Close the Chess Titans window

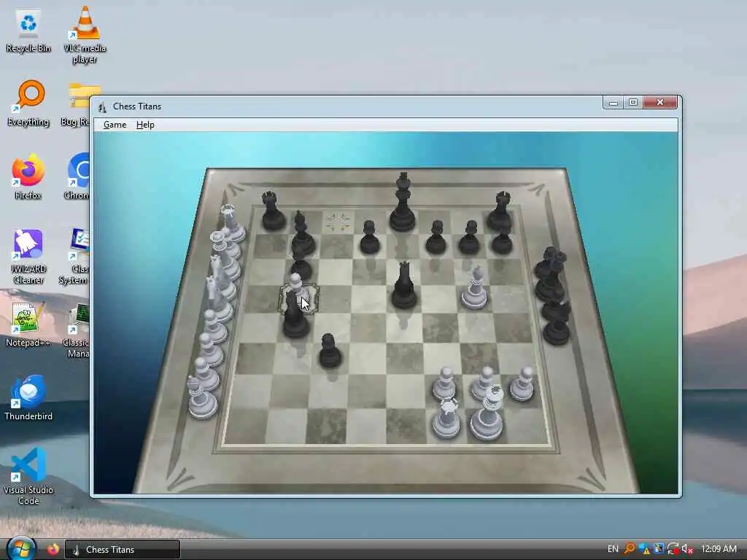click(660, 102)
